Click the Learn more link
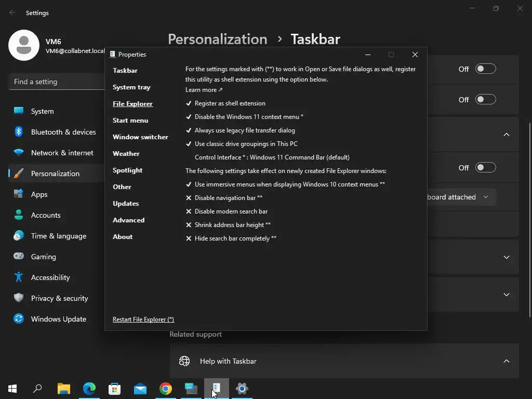 coord(204,90)
